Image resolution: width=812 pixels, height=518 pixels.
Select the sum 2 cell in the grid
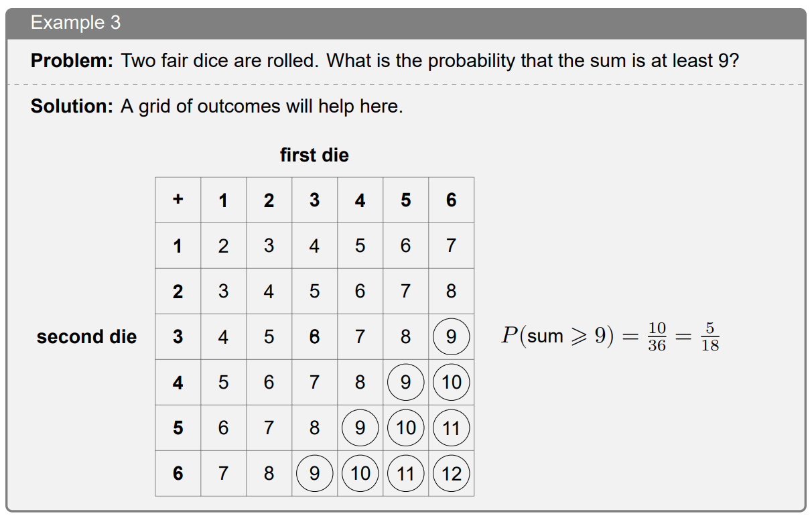(223, 246)
